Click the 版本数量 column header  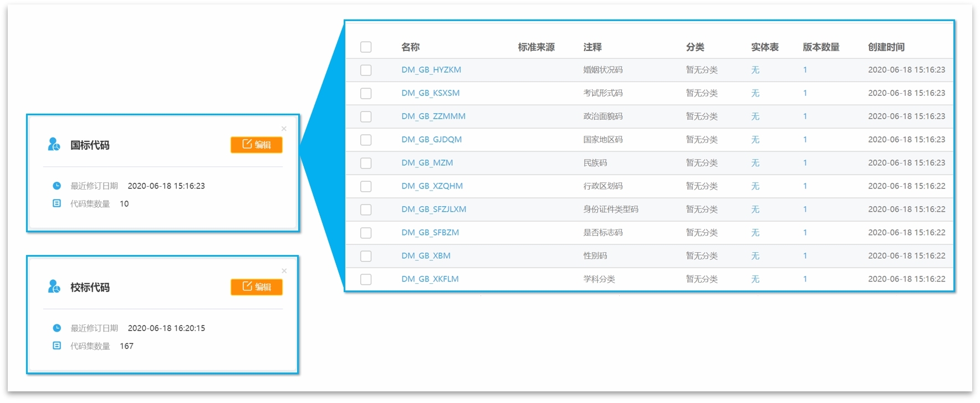pyautogui.click(x=821, y=47)
